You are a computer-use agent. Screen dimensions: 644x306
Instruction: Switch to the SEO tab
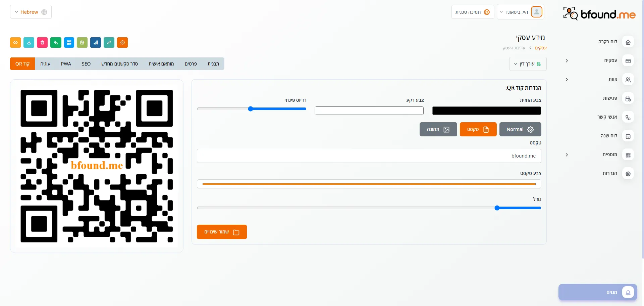tap(86, 64)
